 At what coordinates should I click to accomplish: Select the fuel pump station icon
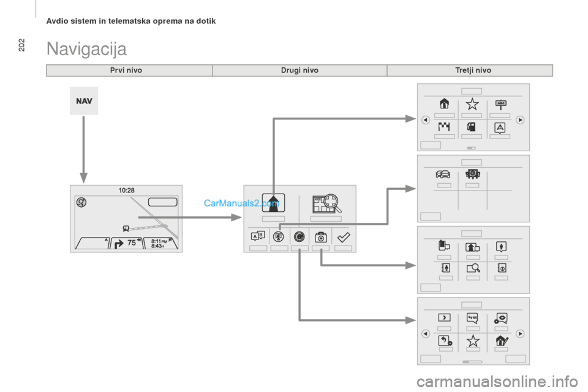pos(472,127)
